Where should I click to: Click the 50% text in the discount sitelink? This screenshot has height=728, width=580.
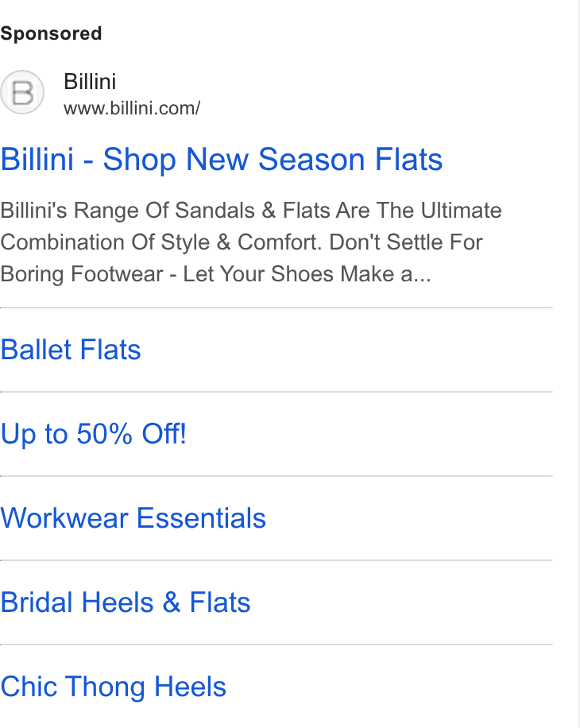click(x=104, y=434)
